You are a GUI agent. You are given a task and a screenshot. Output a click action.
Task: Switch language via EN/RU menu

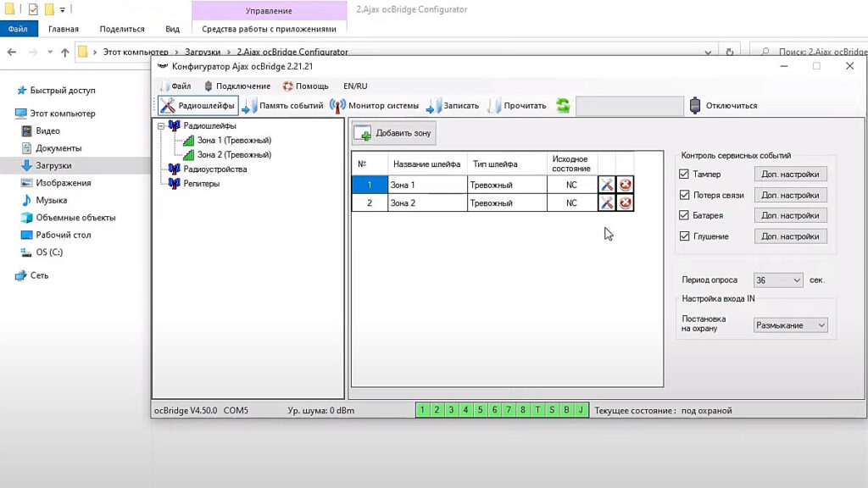(355, 86)
